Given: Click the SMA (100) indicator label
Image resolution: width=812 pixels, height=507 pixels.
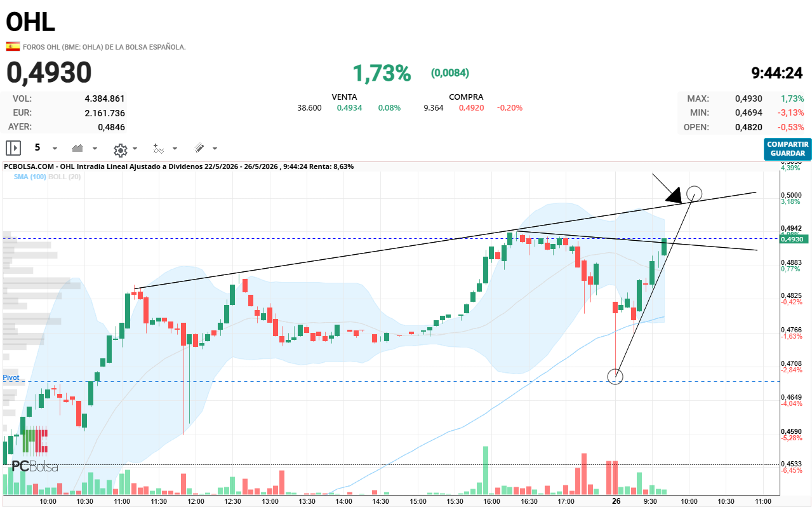Looking at the screenshot, I should coord(30,177).
